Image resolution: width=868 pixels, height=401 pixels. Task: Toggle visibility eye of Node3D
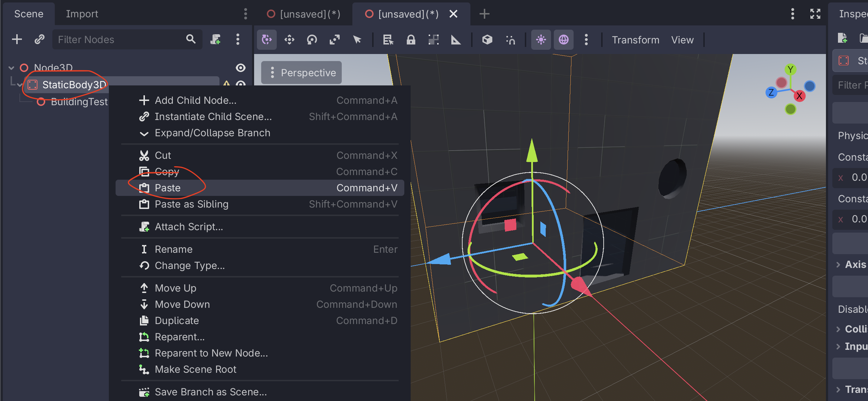tap(241, 67)
